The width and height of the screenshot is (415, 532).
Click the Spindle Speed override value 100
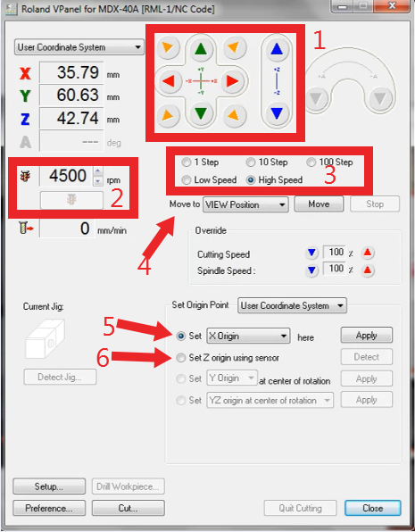tap(335, 269)
